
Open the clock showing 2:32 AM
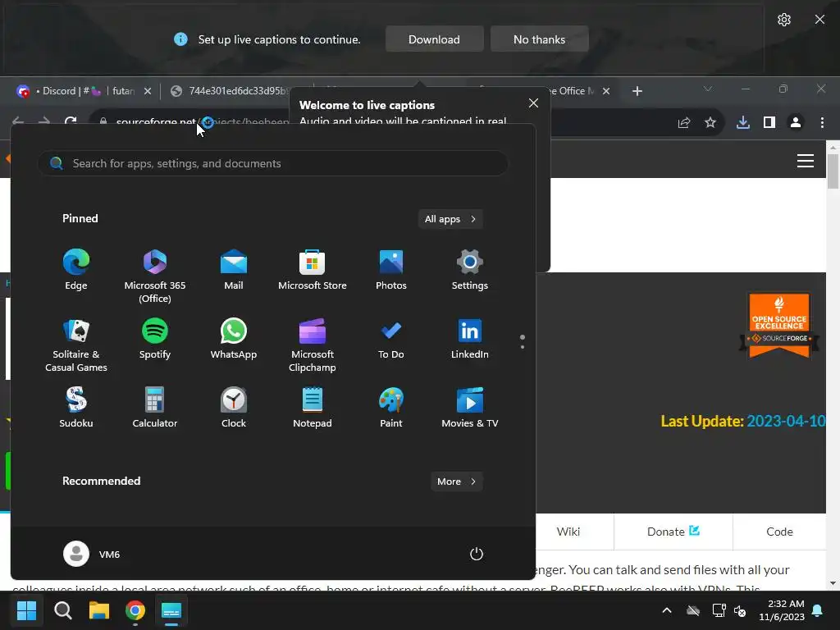point(782,610)
